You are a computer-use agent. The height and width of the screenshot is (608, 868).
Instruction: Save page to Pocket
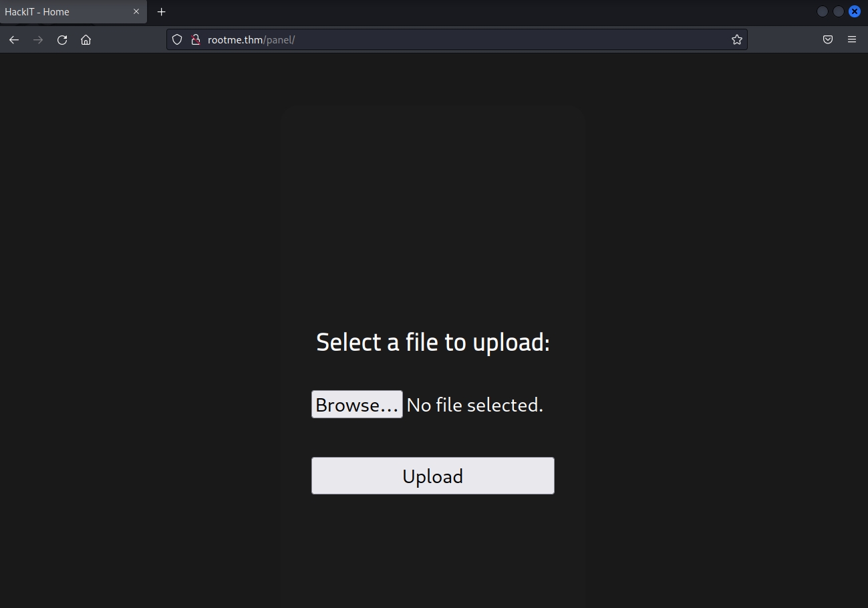tap(828, 40)
